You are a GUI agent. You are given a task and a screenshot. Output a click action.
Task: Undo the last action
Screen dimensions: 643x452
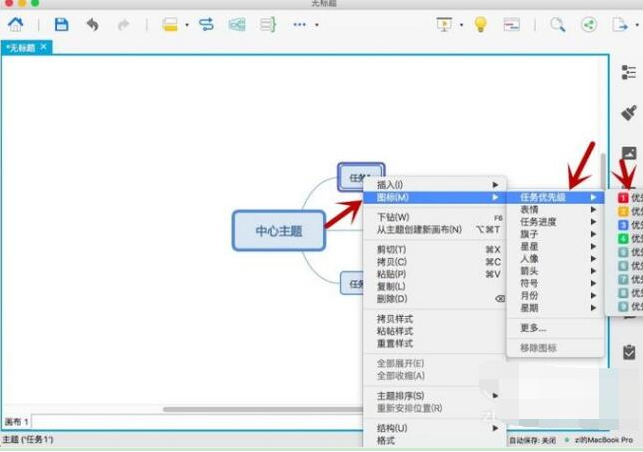point(93,25)
